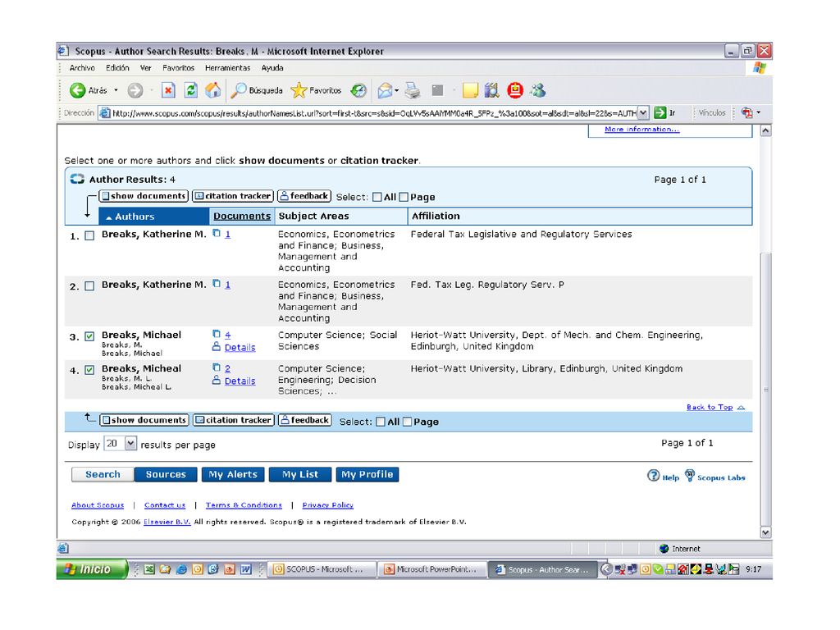Expand the address bar URL dropdown
The width and height of the screenshot is (840, 630).
coord(643,113)
